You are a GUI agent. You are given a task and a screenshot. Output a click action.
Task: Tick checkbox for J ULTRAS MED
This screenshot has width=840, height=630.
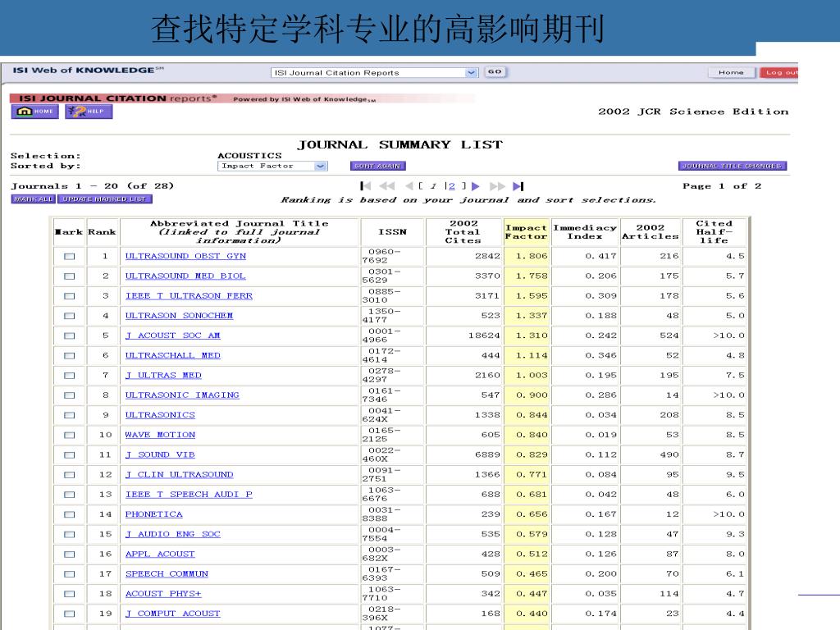pyautogui.click(x=70, y=375)
